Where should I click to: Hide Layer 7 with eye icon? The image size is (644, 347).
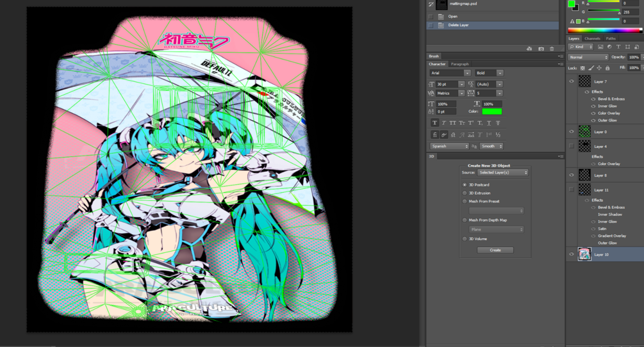(x=572, y=81)
